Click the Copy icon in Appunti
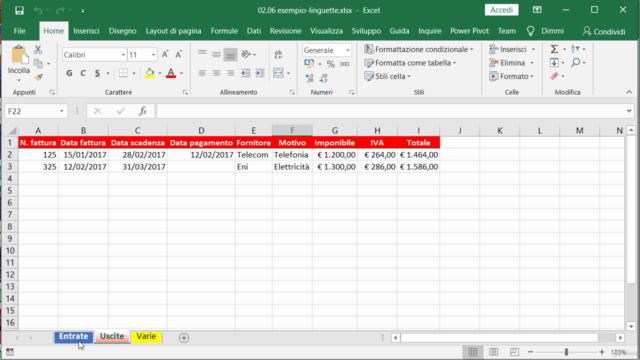 click(x=38, y=63)
